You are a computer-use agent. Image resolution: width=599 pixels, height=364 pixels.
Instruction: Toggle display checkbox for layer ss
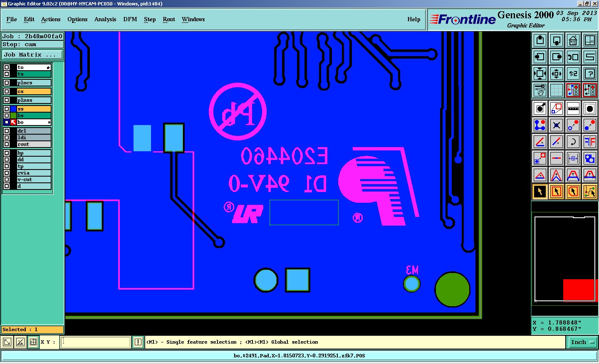click(7, 109)
